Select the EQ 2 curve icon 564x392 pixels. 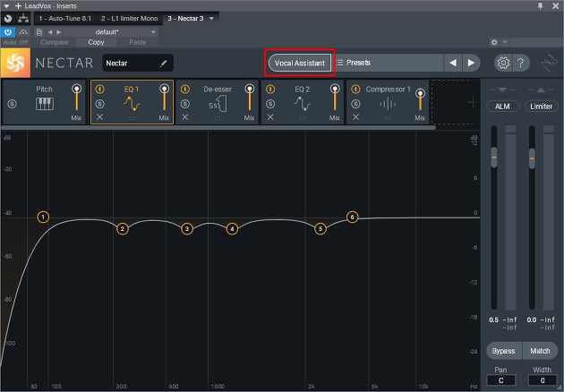[x=303, y=104]
